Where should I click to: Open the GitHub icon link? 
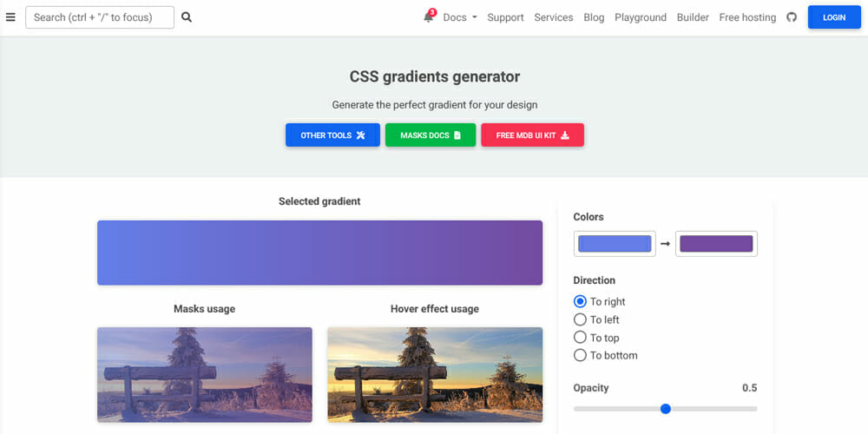pyautogui.click(x=792, y=17)
